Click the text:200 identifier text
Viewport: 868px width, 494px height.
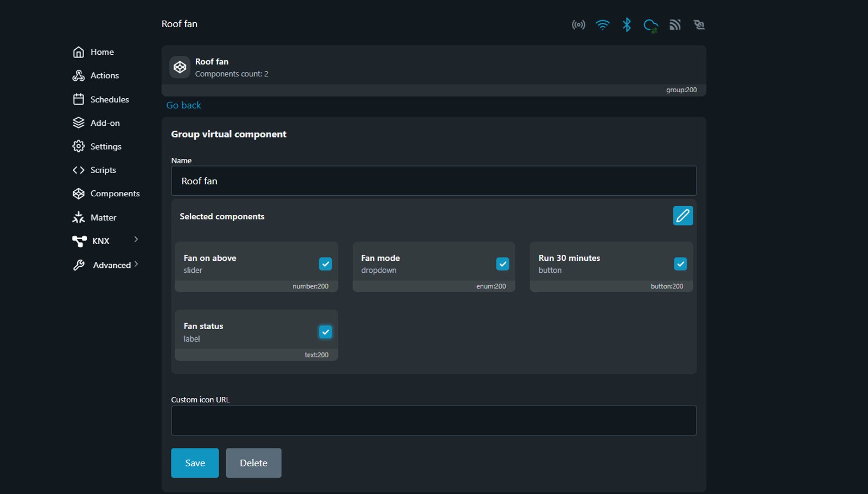(x=316, y=355)
